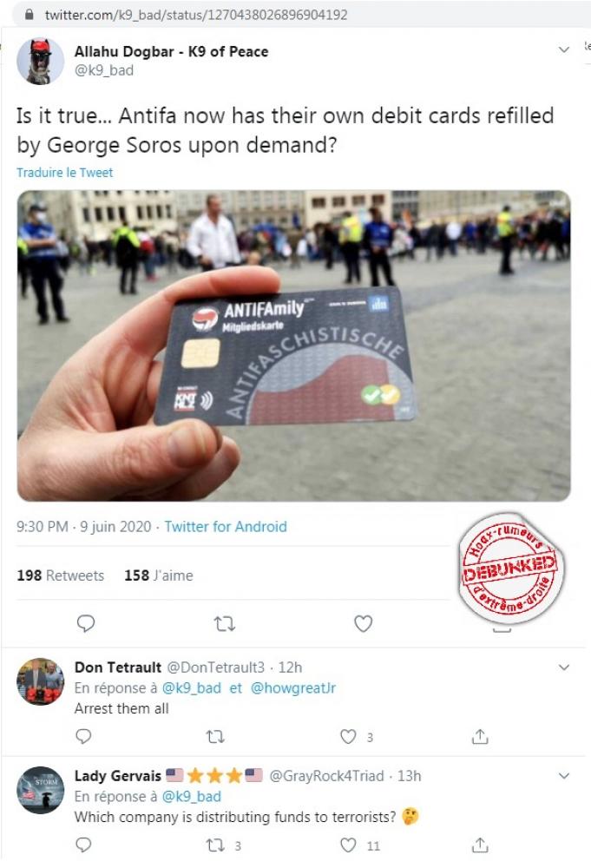591x868 pixels.
Task: Share Lady Gervais's reply
Action: pos(480,845)
